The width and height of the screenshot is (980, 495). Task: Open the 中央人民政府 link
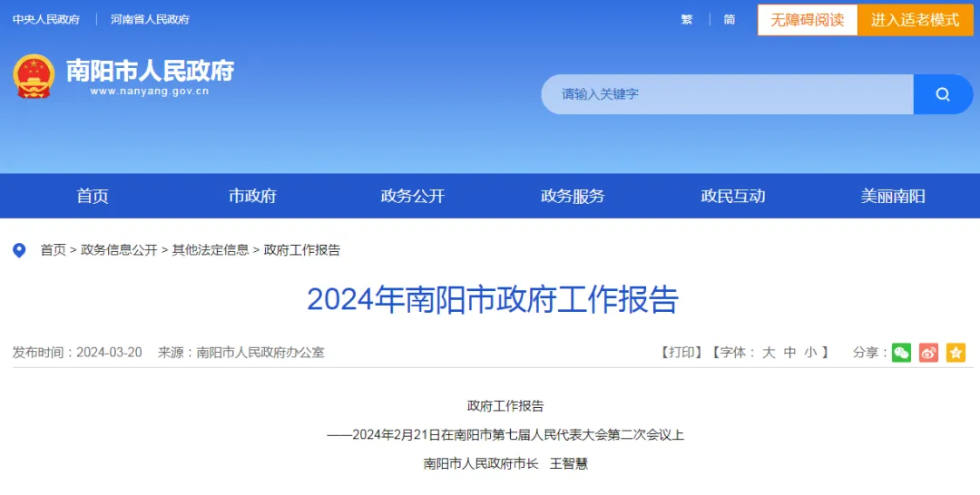[x=46, y=19]
